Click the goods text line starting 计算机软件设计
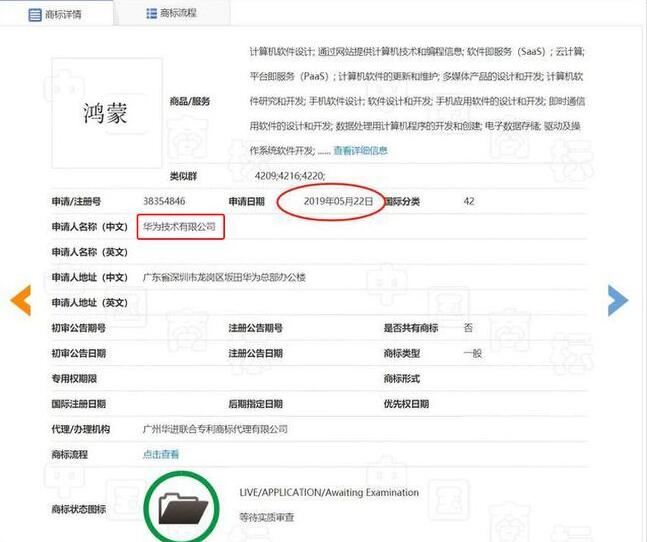The image size is (647, 542). [417, 52]
